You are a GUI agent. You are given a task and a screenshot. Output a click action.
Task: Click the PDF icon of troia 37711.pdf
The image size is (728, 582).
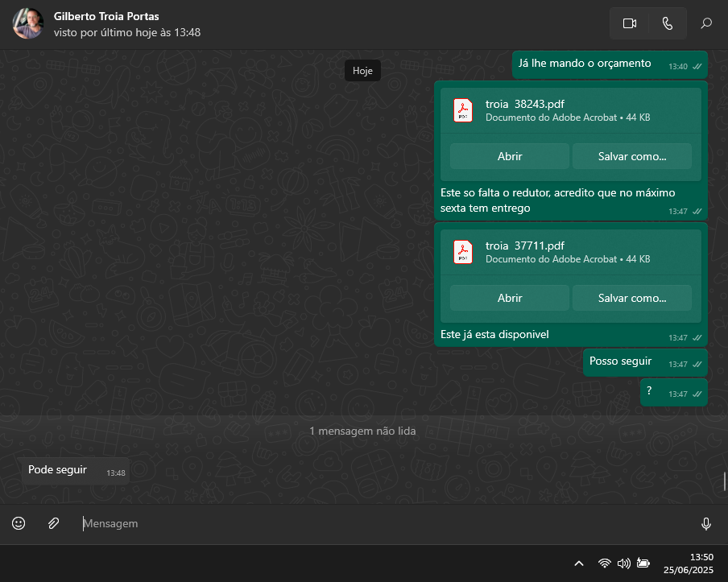(463, 252)
